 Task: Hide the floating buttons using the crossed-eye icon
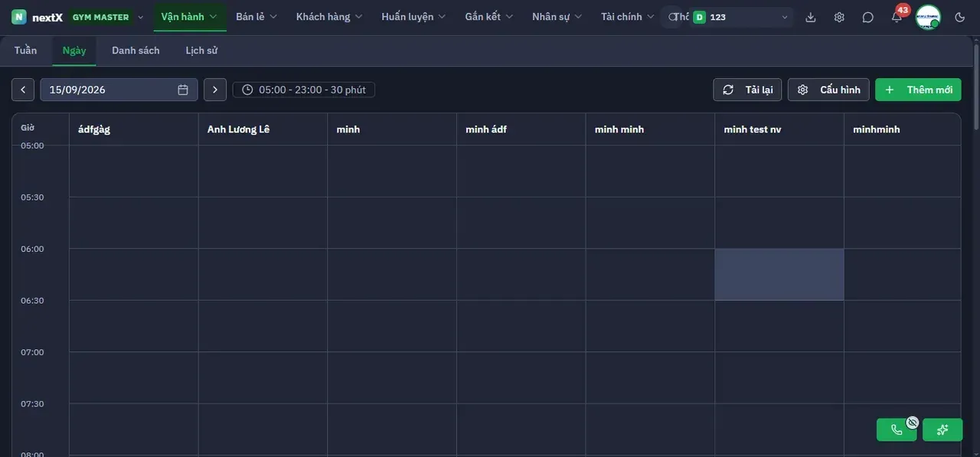click(912, 422)
